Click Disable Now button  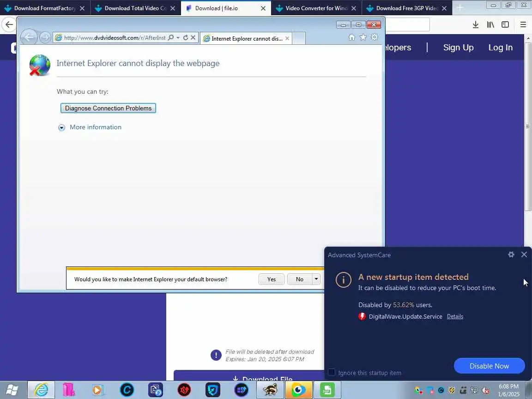(x=489, y=366)
